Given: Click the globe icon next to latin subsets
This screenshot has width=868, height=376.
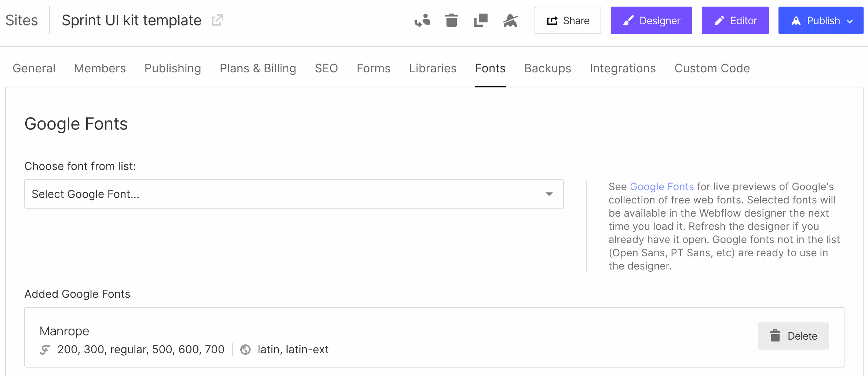Looking at the screenshot, I should (246, 350).
